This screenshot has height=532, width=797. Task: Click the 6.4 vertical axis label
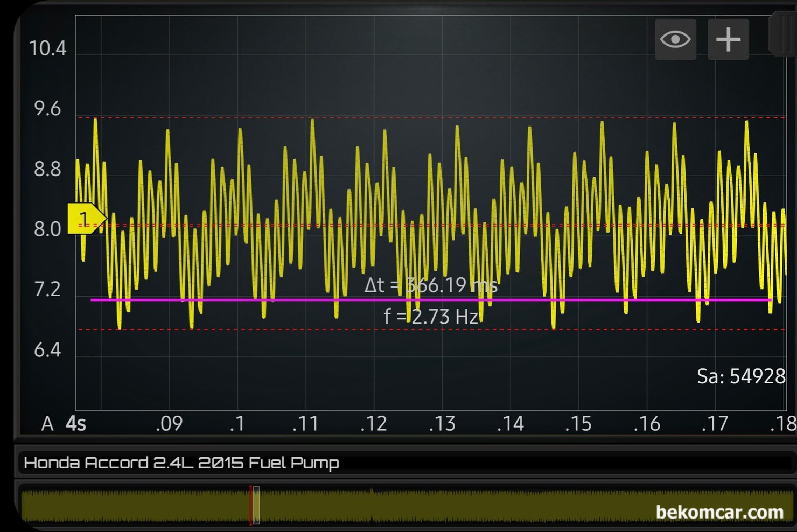coord(47,351)
